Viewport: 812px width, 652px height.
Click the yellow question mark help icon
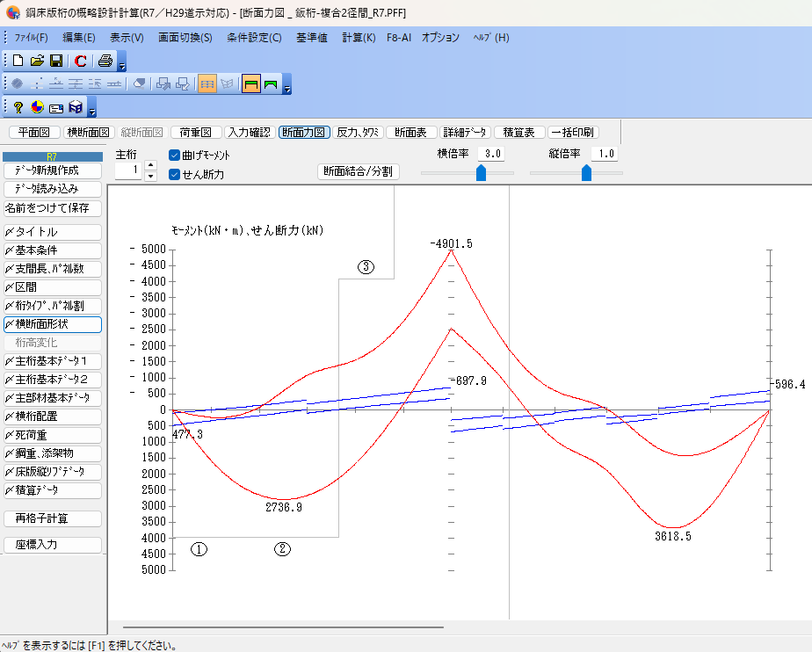click(x=18, y=107)
